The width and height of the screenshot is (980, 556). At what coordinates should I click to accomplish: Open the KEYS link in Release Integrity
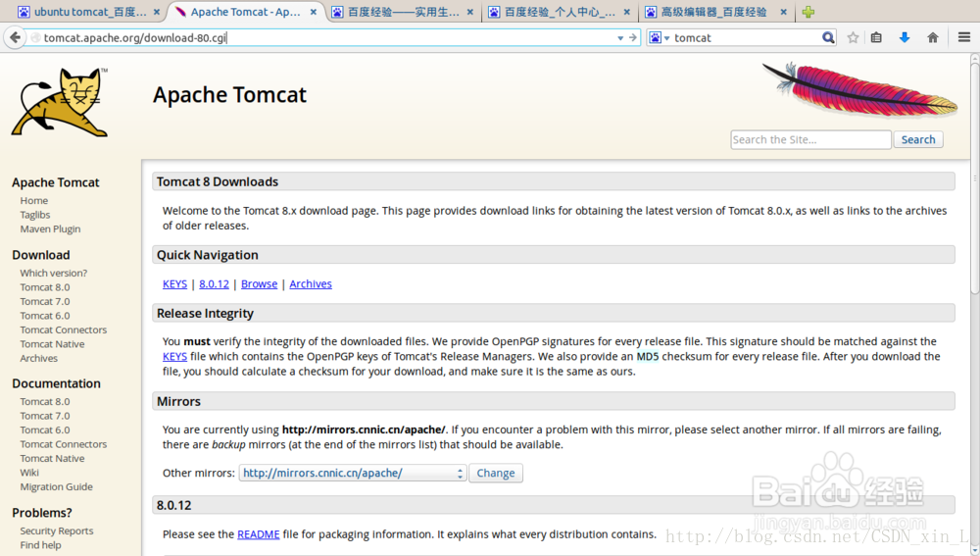174,357
